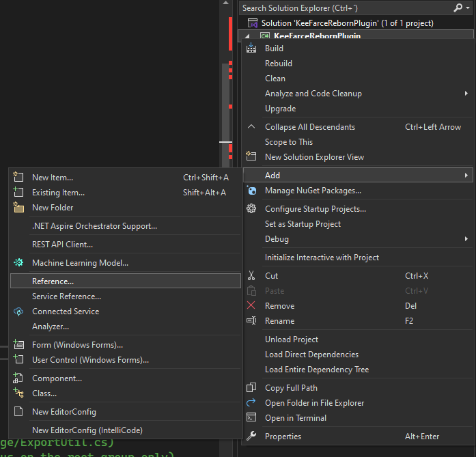The height and width of the screenshot is (457, 476).
Task: Click the Rename icon
Action: (x=251, y=320)
